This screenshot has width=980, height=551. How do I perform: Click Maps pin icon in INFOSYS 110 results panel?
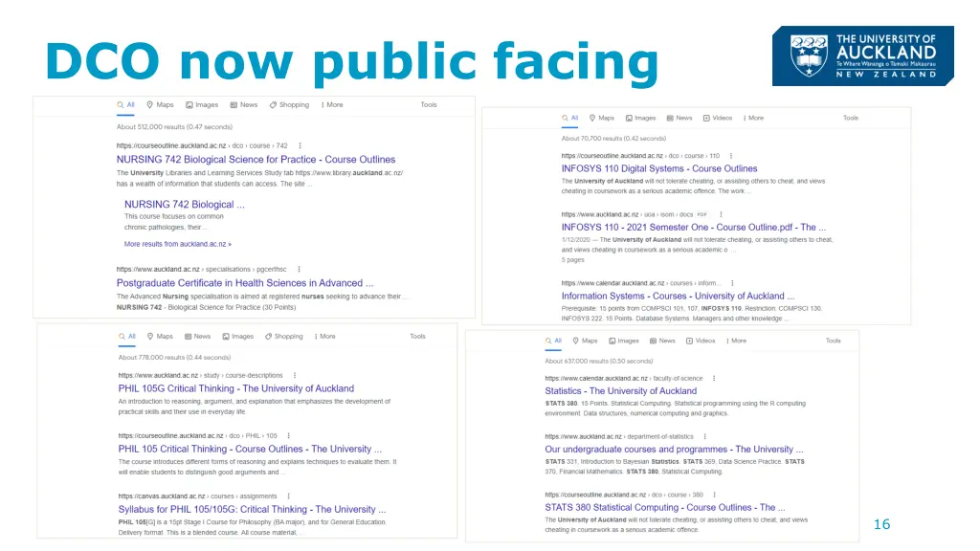point(592,118)
